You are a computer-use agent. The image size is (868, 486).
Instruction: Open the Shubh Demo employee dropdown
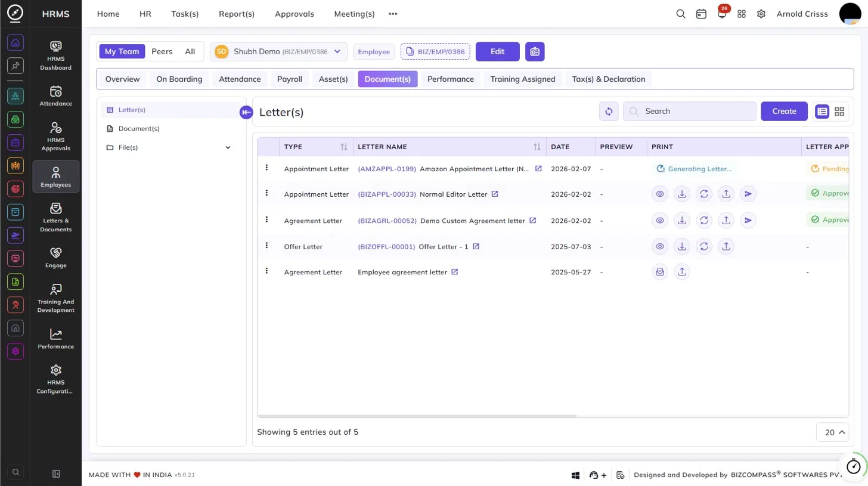(278, 52)
